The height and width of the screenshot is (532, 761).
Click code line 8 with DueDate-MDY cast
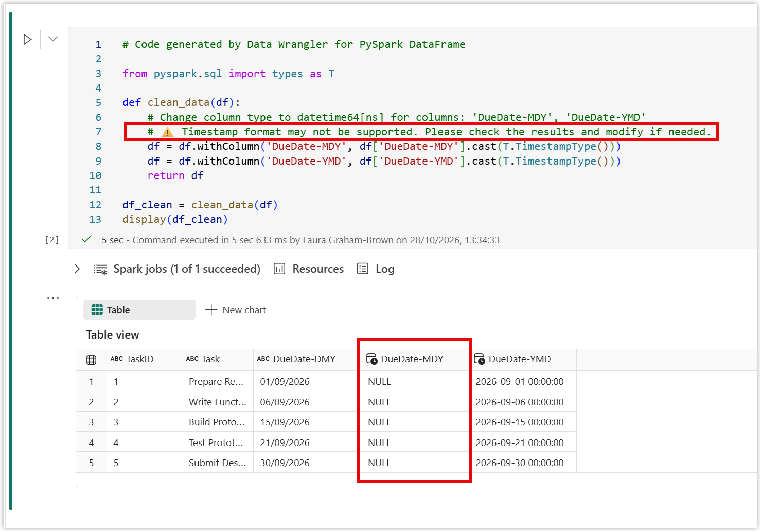click(384, 146)
